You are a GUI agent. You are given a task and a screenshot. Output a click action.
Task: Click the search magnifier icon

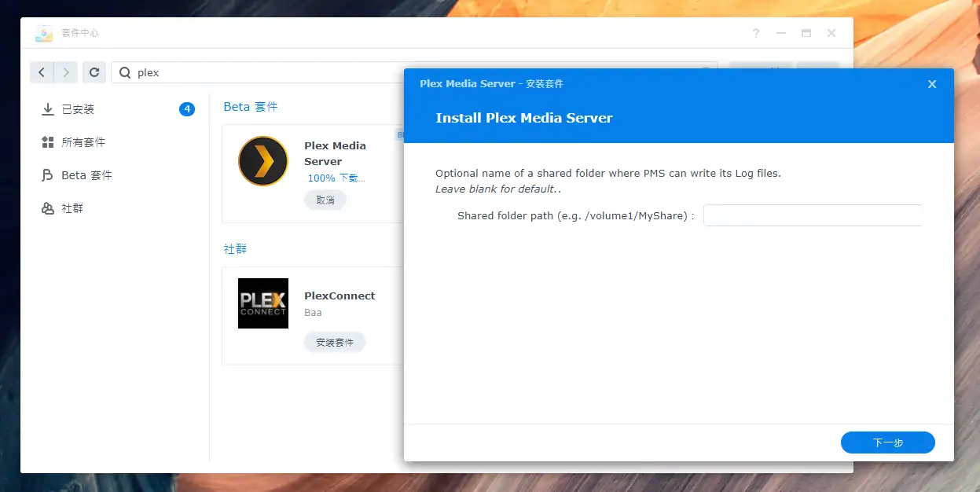[125, 72]
